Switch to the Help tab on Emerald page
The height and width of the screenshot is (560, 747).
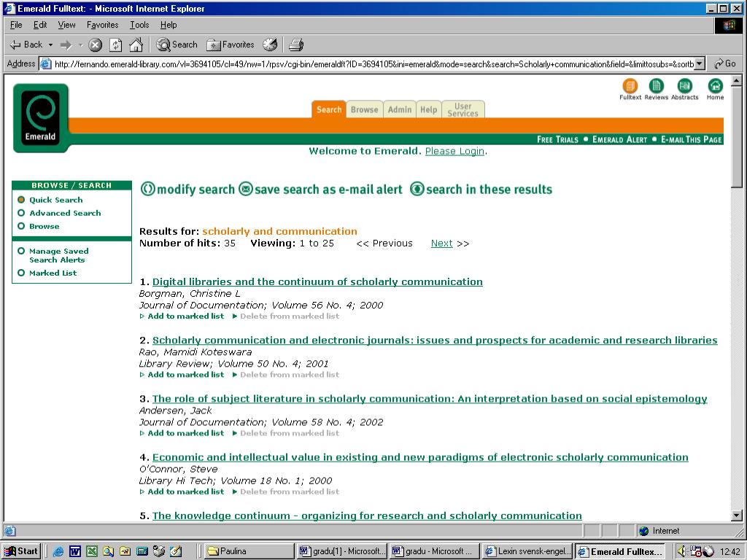[428, 109]
